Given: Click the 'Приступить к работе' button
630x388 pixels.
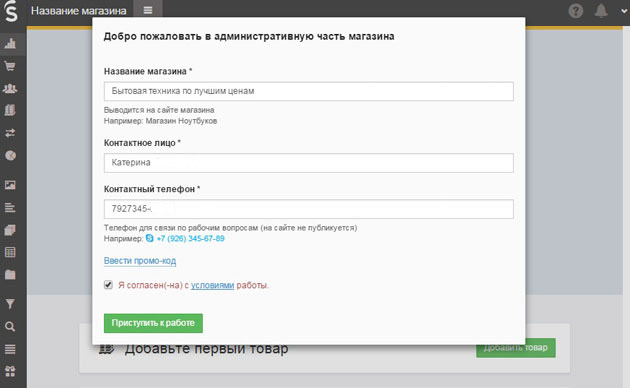Looking at the screenshot, I should (x=153, y=323).
